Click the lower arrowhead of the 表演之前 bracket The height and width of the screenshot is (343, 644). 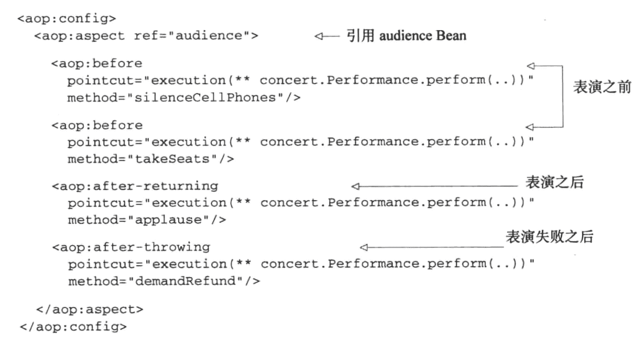click(x=530, y=127)
